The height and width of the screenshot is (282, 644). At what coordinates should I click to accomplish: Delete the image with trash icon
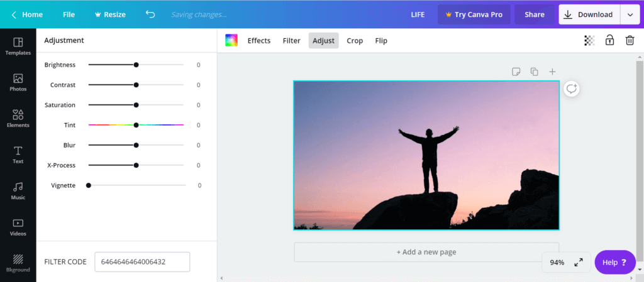[630, 40]
